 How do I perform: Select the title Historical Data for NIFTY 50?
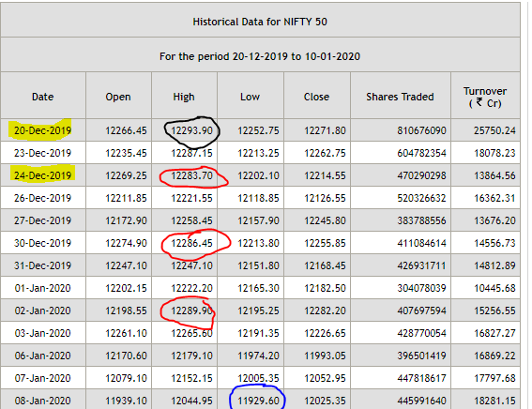point(260,22)
